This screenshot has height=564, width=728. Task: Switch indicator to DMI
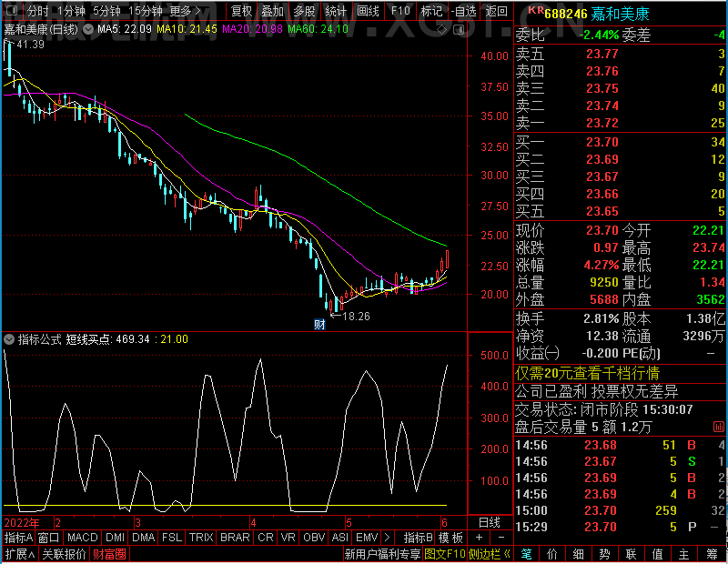[116, 538]
